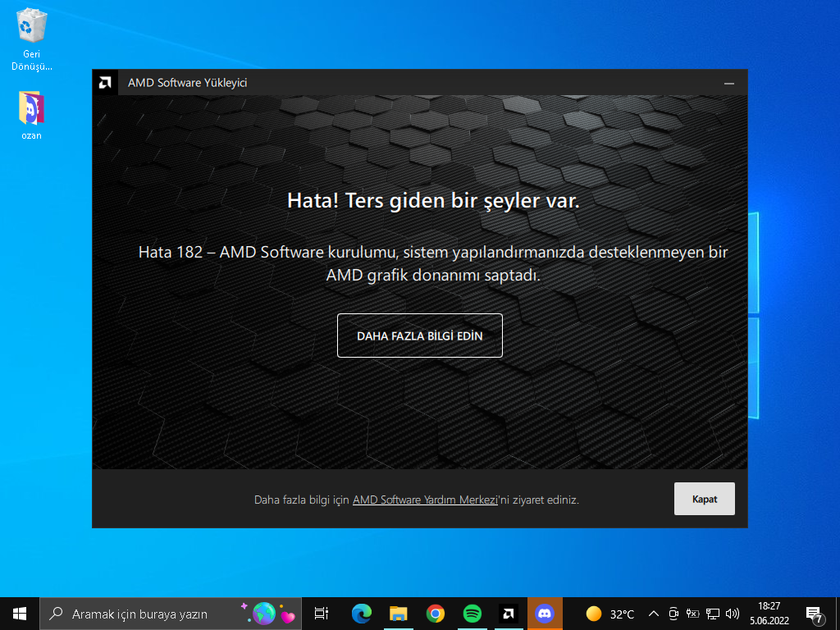
Task: Open the AMD Software Yardım Merkezi link
Action: (x=425, y=500)
